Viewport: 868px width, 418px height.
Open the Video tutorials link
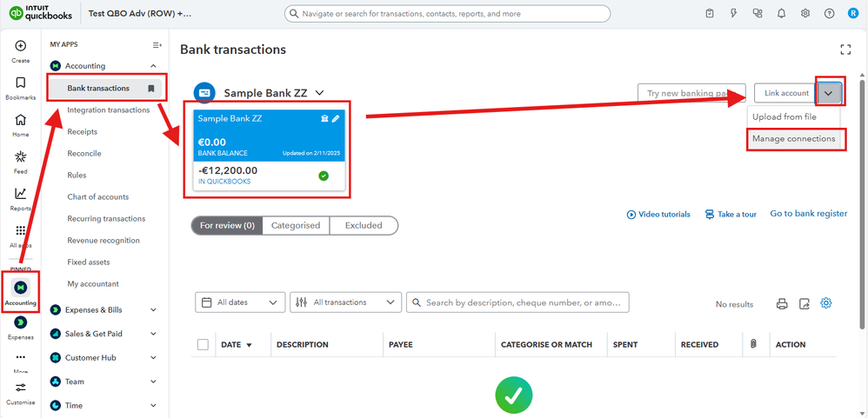[658, 215]
